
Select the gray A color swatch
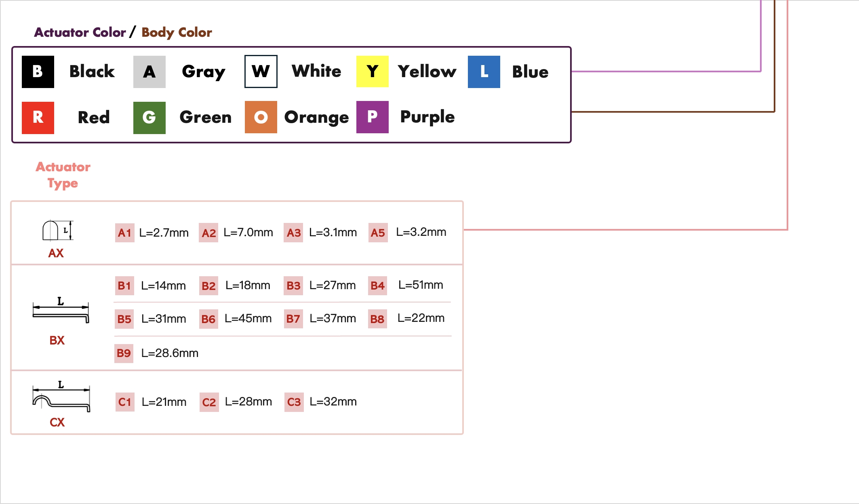tap(149, 72)
